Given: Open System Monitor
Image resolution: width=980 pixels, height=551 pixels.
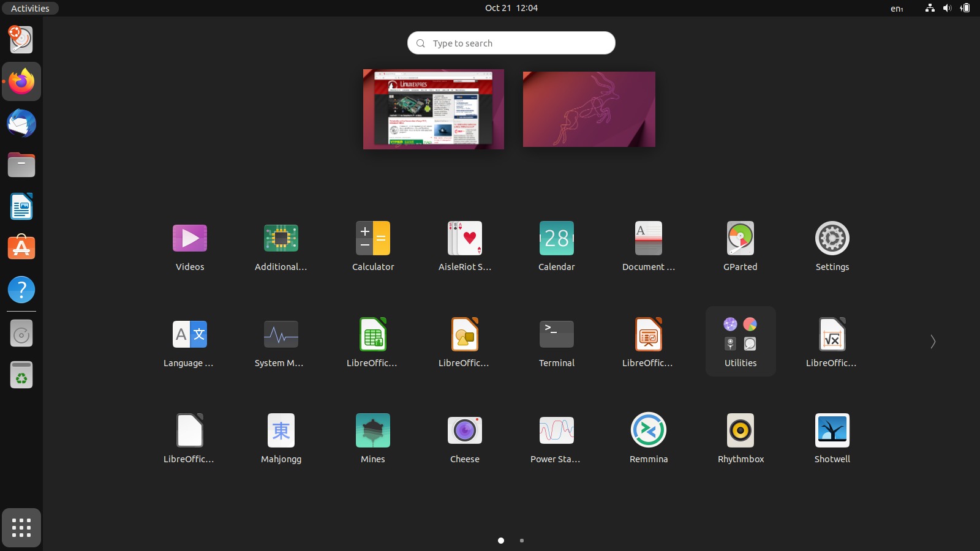Looking at the screenshot, I should [281, 342].
